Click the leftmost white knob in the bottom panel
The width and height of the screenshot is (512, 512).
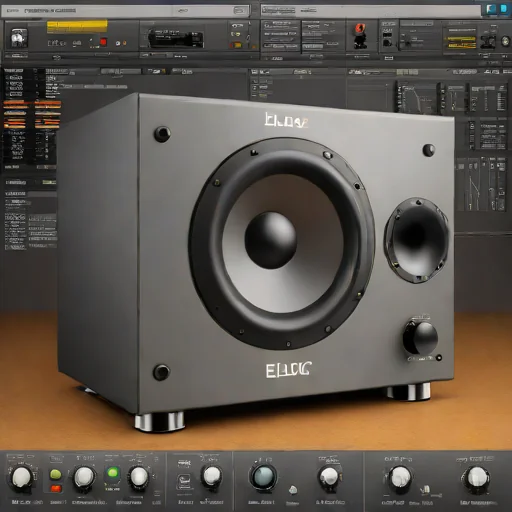coord(21,478)
